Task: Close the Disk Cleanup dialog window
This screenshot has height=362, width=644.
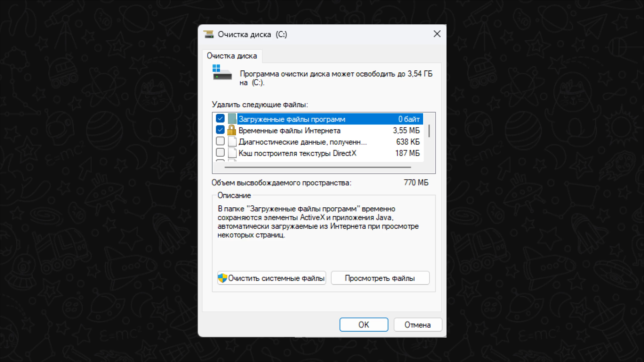Action: (437, 34)
